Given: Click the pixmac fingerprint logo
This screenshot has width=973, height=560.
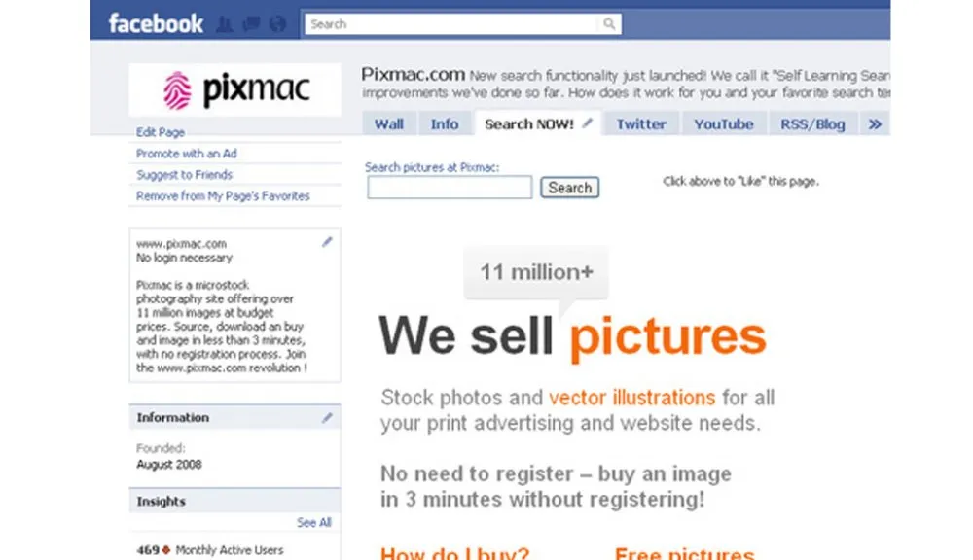Looking at the screenshot, I should coord(177,89).
